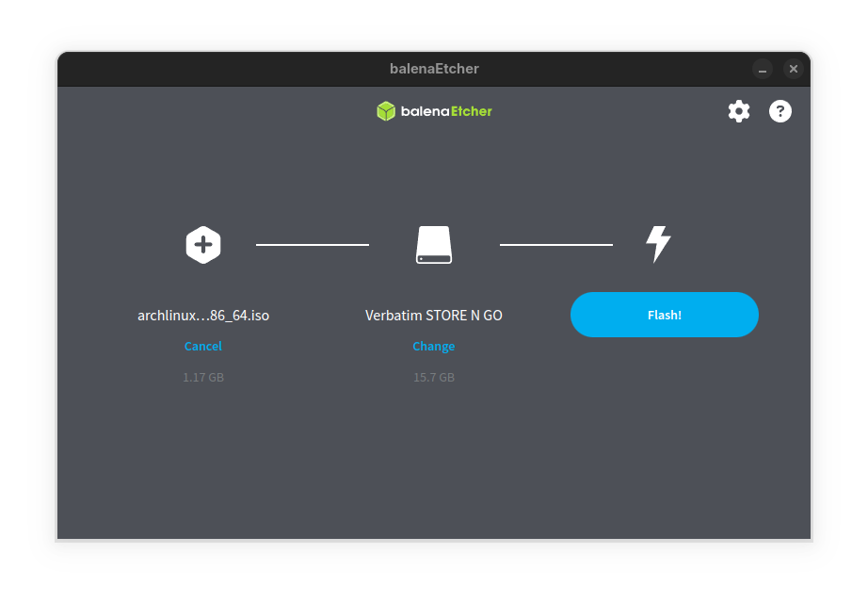Open help via the question mark icon

coord(780,111)
